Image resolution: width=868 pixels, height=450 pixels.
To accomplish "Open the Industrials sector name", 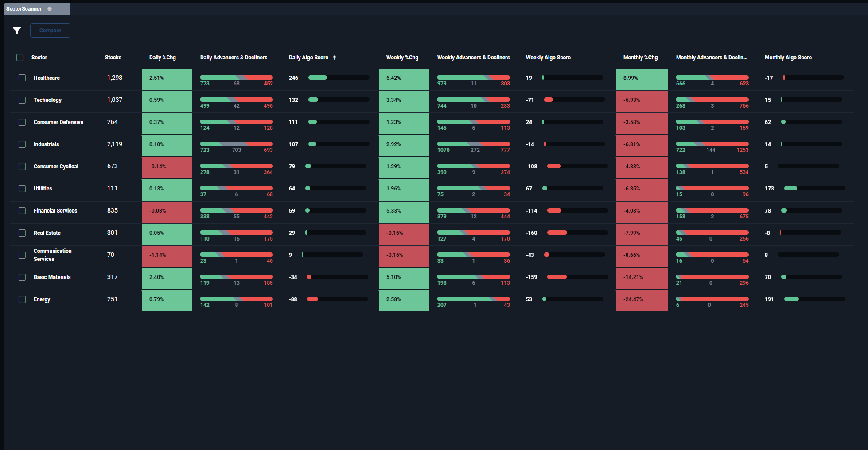I will coord(46,144).
